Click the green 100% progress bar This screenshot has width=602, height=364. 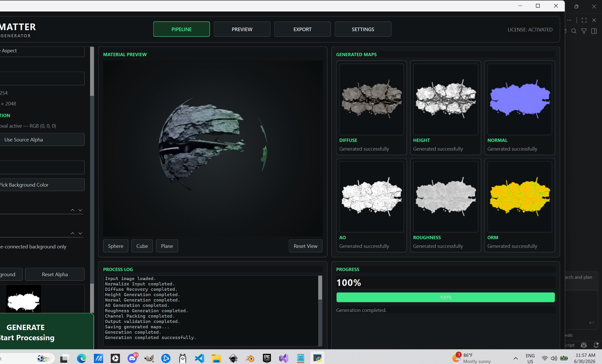446,297
